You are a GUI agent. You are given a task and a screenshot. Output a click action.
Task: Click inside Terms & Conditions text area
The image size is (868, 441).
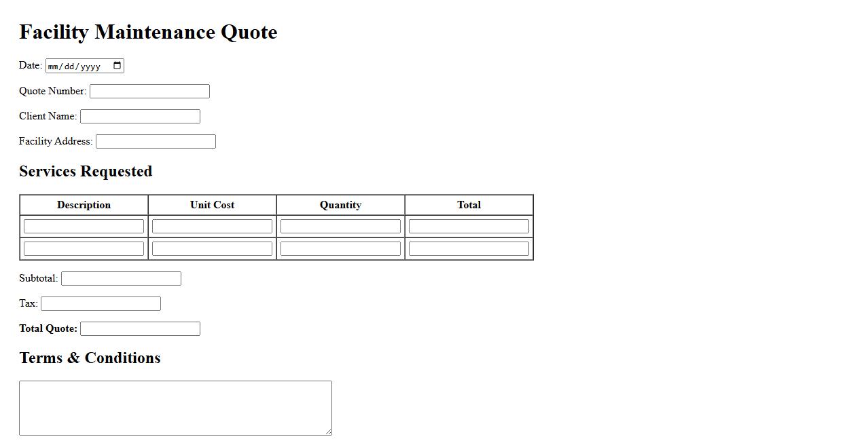[x=175, y=408]
